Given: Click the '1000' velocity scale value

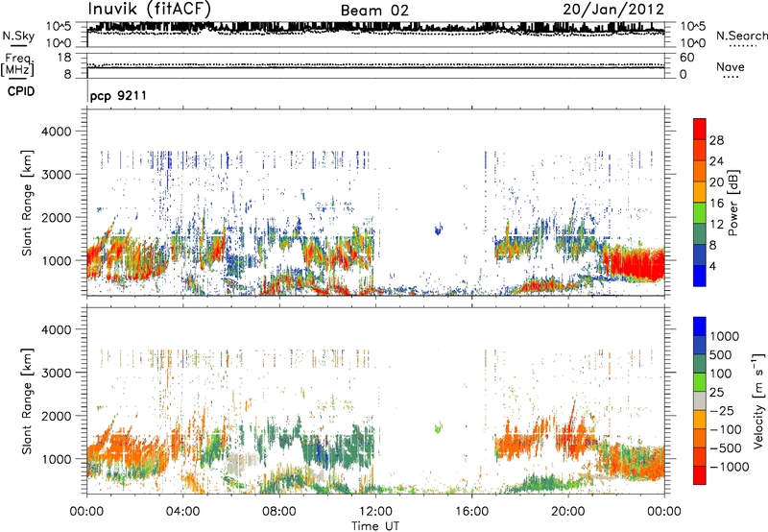Looking at the screenshot, I should [x=725, y=336].
